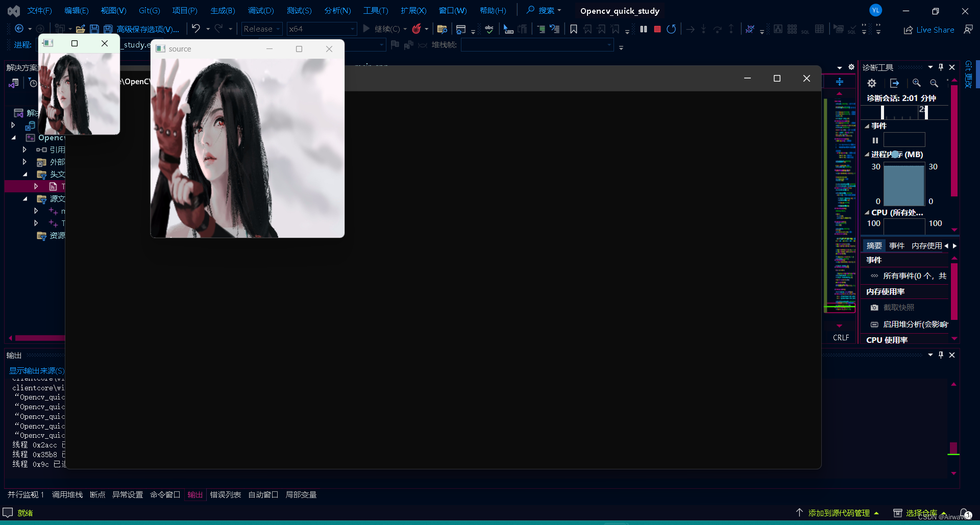The height and width of the screenshot is (525, 980).
Task: Click the navigate backward arrow icon
Action: [x=19, y=29]
